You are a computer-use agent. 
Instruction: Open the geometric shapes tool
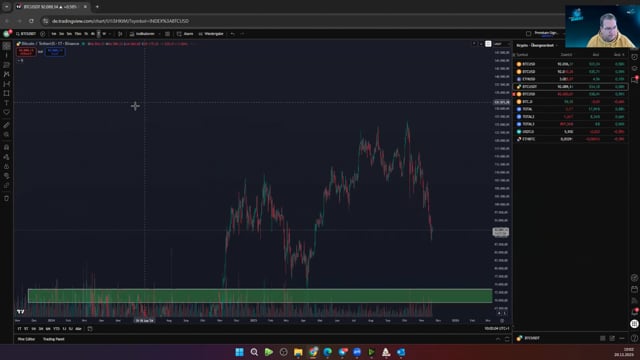7,93
